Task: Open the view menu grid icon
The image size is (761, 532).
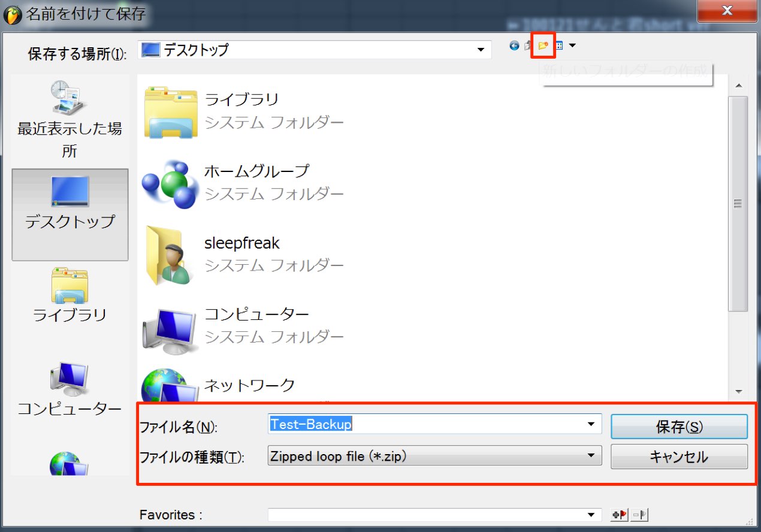Action: tap(559, 46)
